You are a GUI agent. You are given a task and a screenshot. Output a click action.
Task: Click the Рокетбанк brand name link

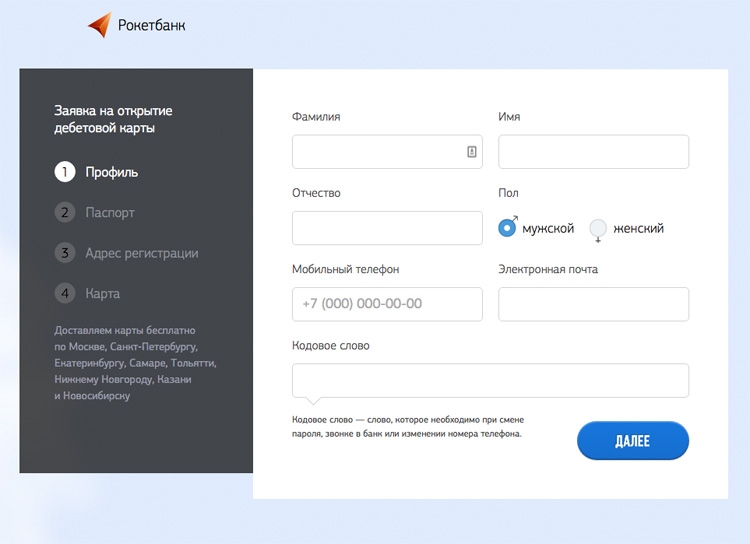coord(152,25)
